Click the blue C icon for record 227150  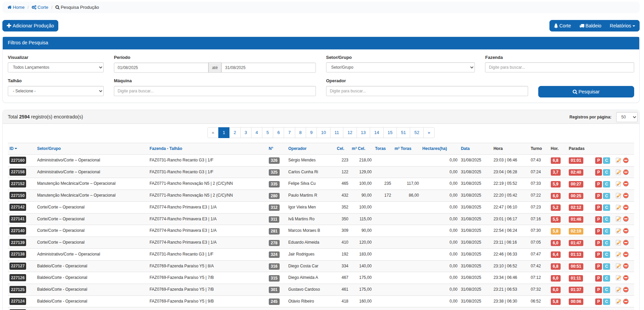tap(606, 196)
